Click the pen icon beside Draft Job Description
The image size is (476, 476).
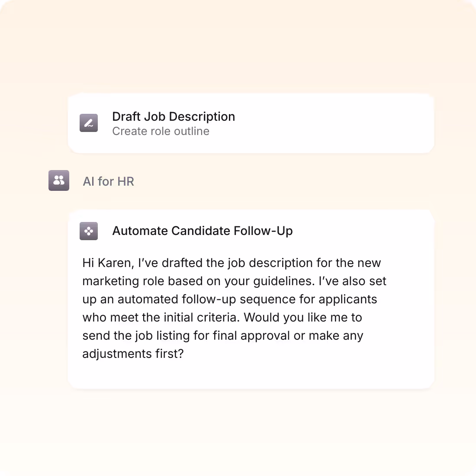[x=89, y=123]
